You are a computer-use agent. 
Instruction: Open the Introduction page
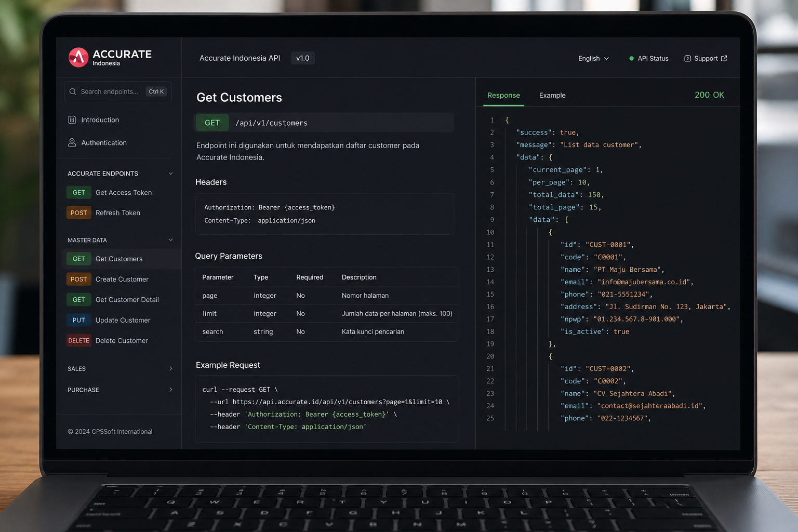point(100,120)
